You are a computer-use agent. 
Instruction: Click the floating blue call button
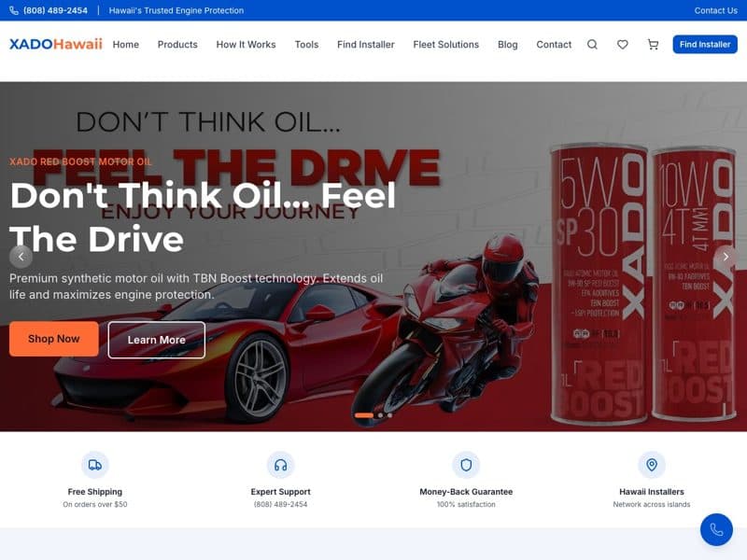(716, 529)
